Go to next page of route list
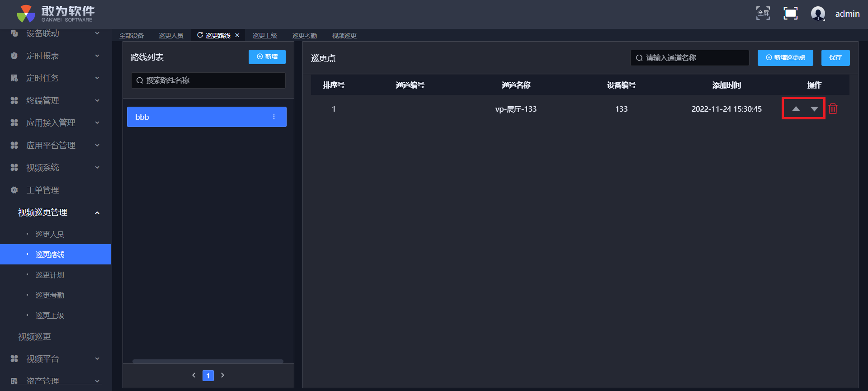868x391 pixels. pyautogui.click(x=222, y=375)
